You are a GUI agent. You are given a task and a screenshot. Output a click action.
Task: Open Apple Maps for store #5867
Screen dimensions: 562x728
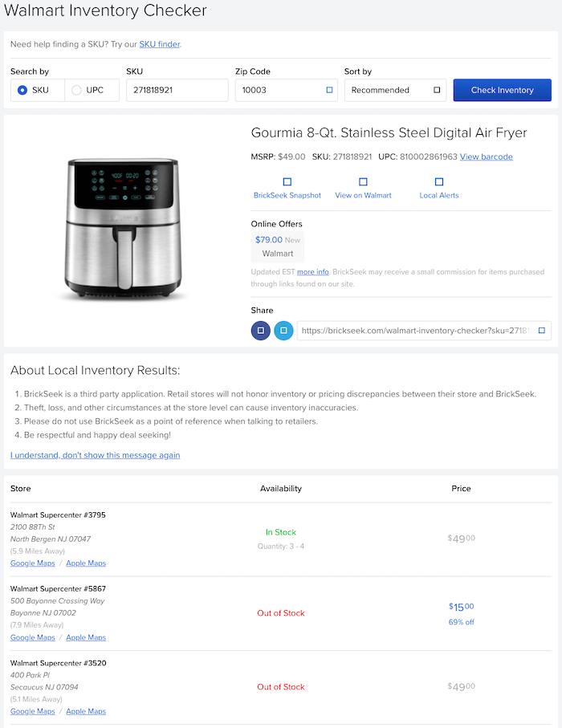(86, 637)
